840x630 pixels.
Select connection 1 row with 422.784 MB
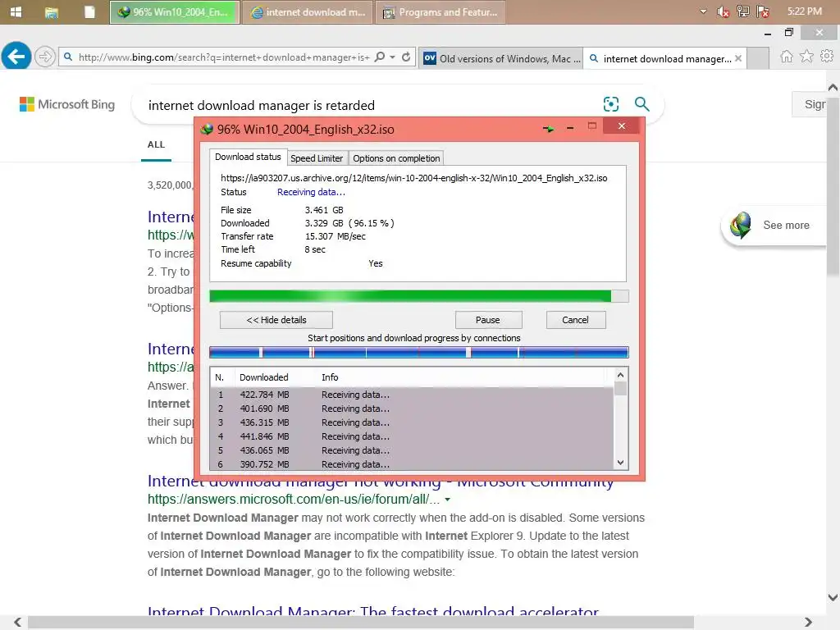pos(412,395)
